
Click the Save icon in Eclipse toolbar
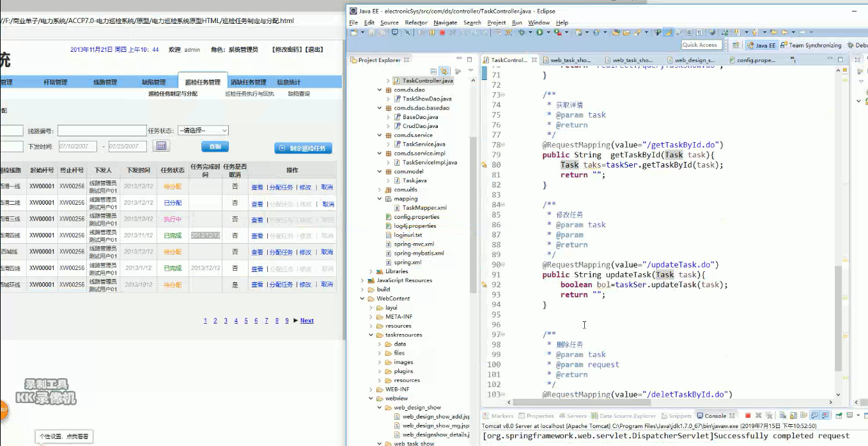pyautogui.click(x=371, y=32)
